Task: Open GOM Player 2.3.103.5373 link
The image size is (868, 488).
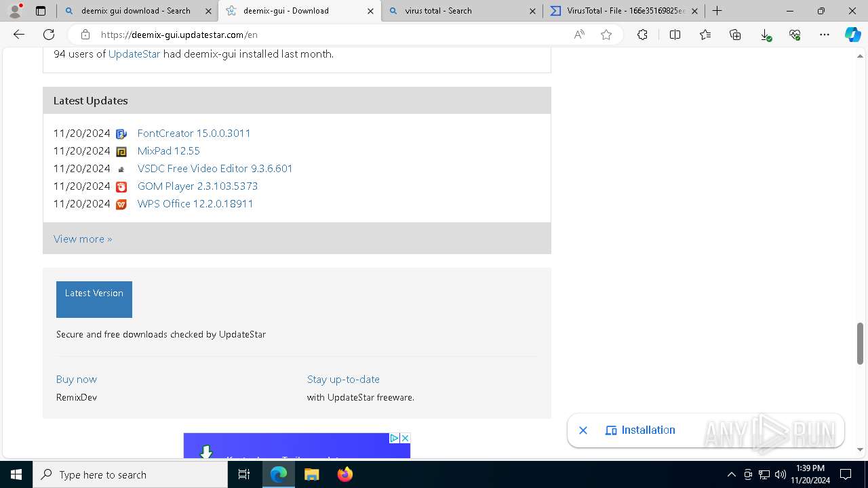Action: 197,186
